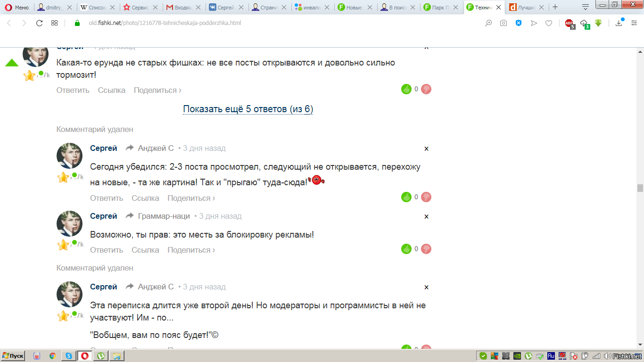Switch to the Gmail Входящие tab

pyautogui.click(x=183, y=8)
